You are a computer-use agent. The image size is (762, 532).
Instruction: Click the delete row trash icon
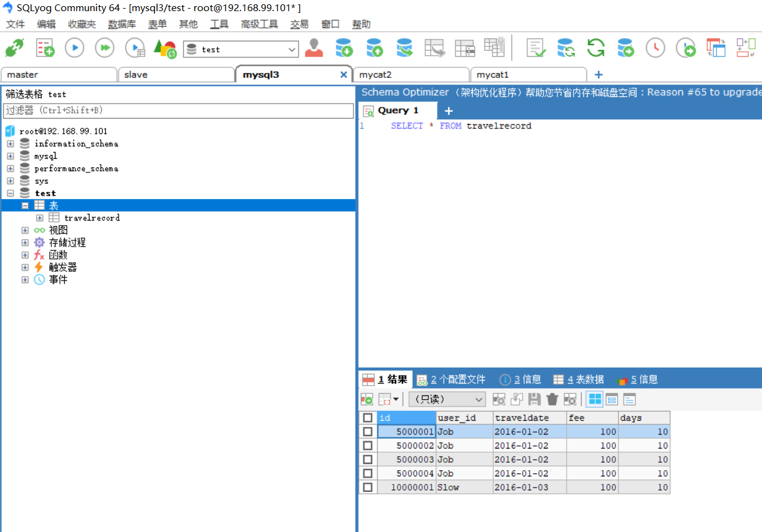click(x=552, y=399)
